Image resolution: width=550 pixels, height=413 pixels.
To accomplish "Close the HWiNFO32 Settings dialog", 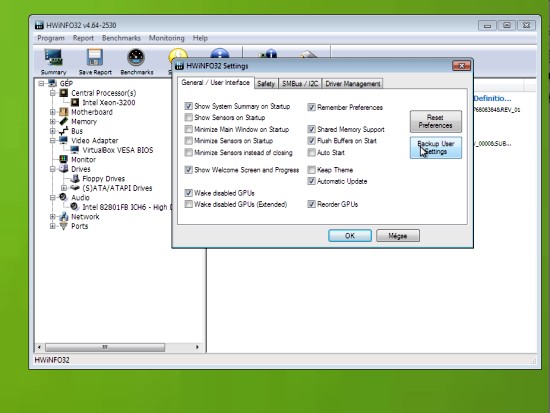I will click(461, 66).
